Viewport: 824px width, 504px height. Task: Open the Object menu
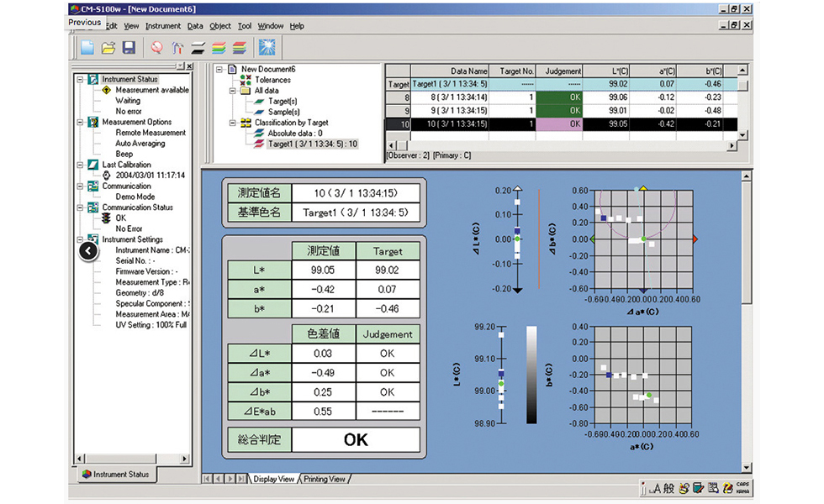coord(220,26)
